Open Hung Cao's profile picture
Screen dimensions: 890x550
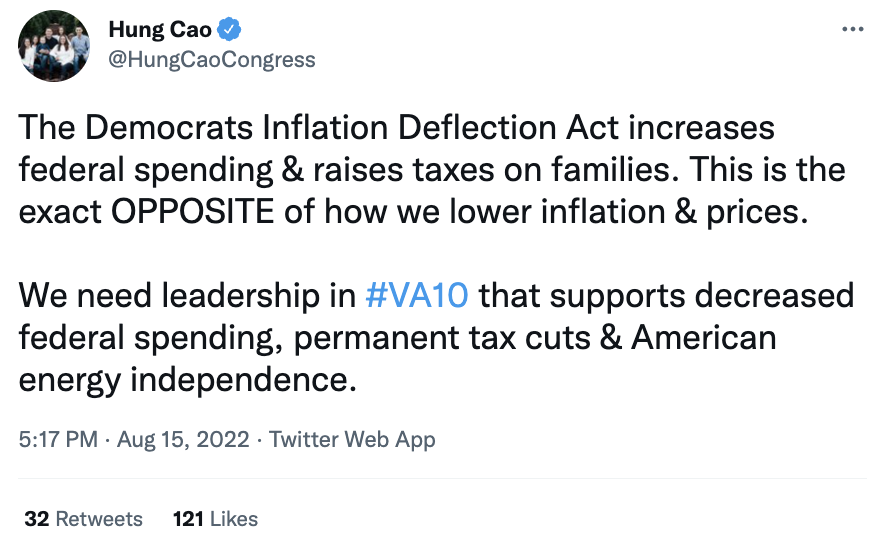(x=54, y=46)
